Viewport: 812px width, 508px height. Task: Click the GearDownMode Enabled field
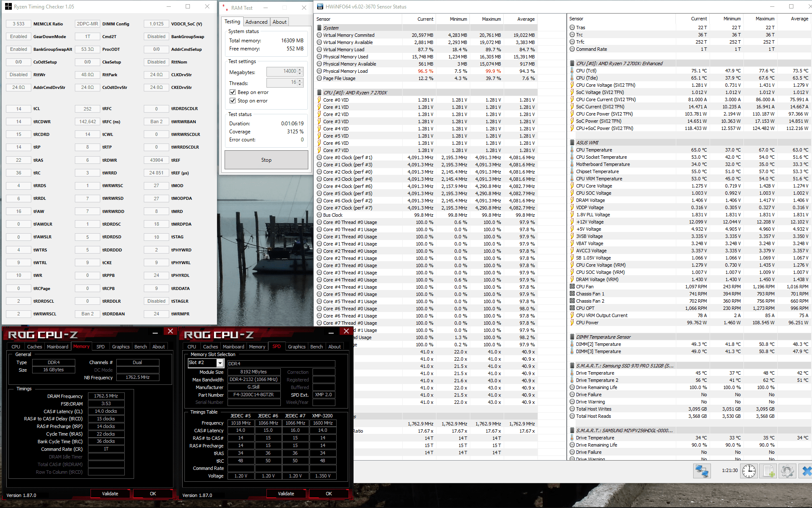tap(19, 37)
